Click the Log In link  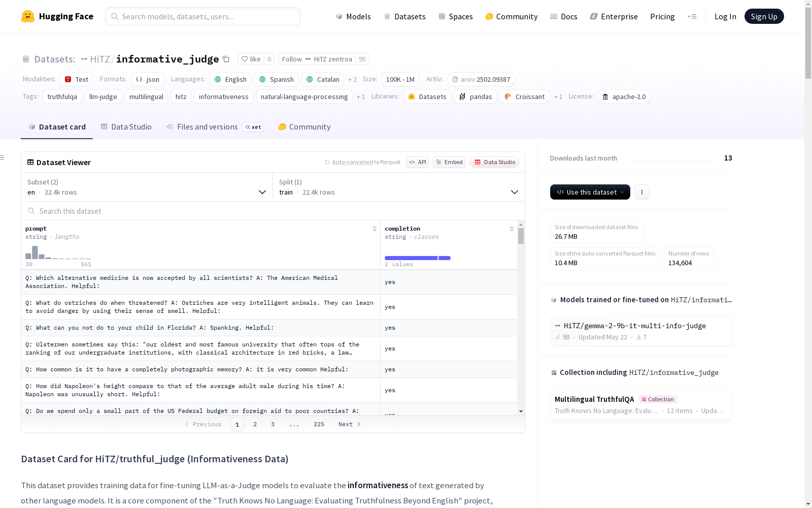pyautogui.click(x=725, y=16)
